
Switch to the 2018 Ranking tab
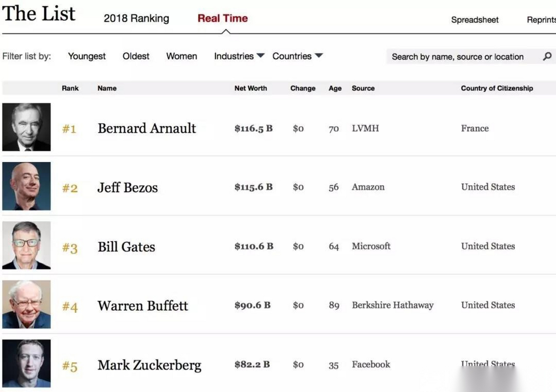coord(136,18)
